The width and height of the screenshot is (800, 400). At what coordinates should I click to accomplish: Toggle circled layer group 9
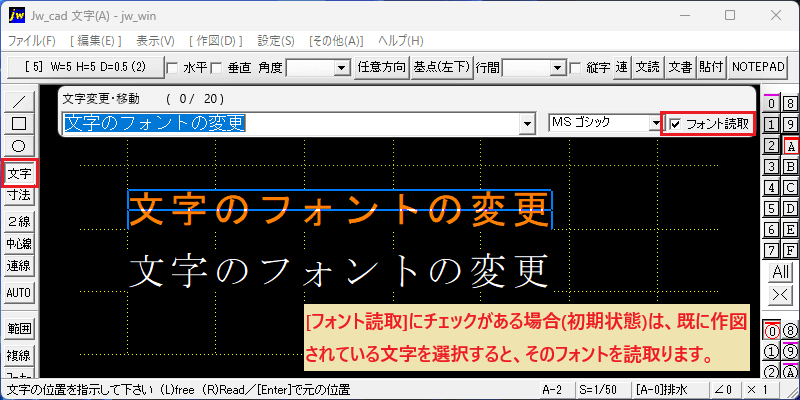(x=790, y=352)
